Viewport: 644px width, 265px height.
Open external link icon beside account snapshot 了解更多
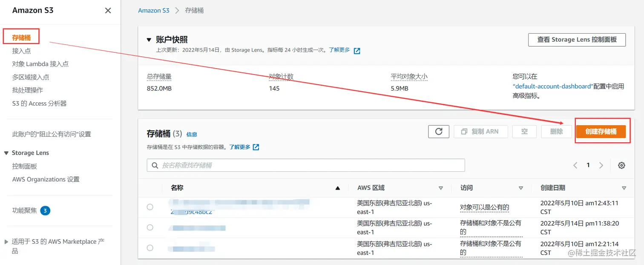click(357, 51)
